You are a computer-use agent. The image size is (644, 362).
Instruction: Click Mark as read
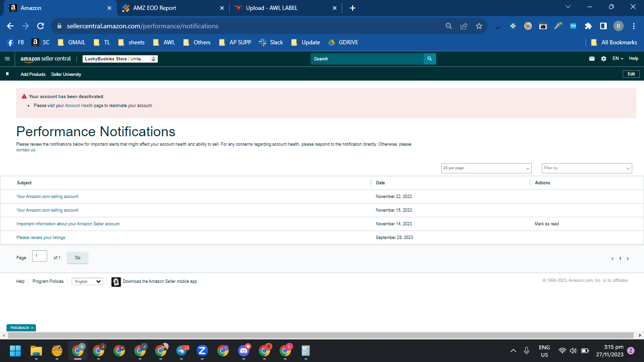(x=547, y=224)
